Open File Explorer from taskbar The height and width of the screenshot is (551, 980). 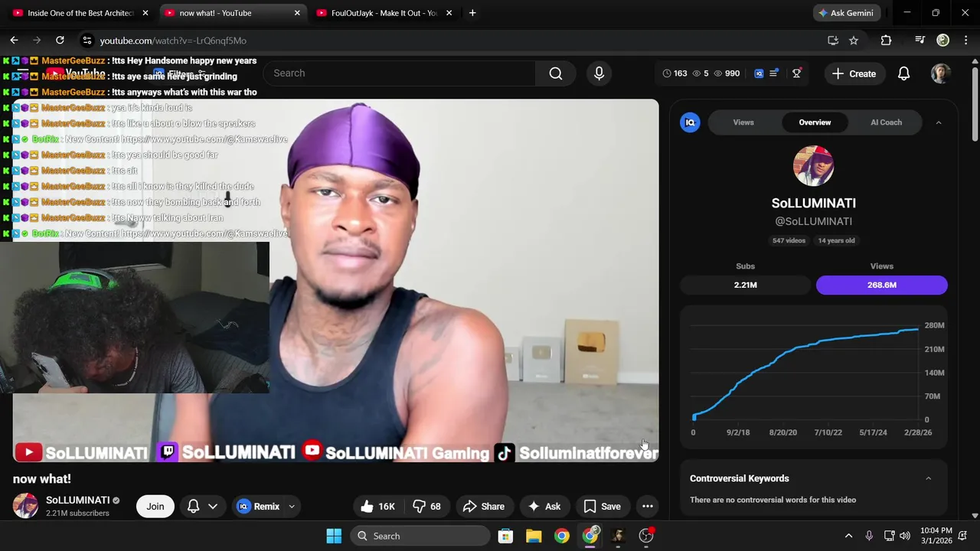tap(534, 536)
